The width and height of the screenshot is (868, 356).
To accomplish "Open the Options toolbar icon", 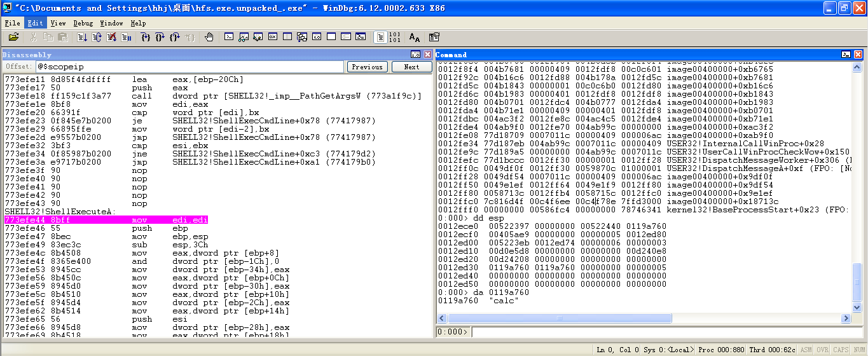I will 434,38.
